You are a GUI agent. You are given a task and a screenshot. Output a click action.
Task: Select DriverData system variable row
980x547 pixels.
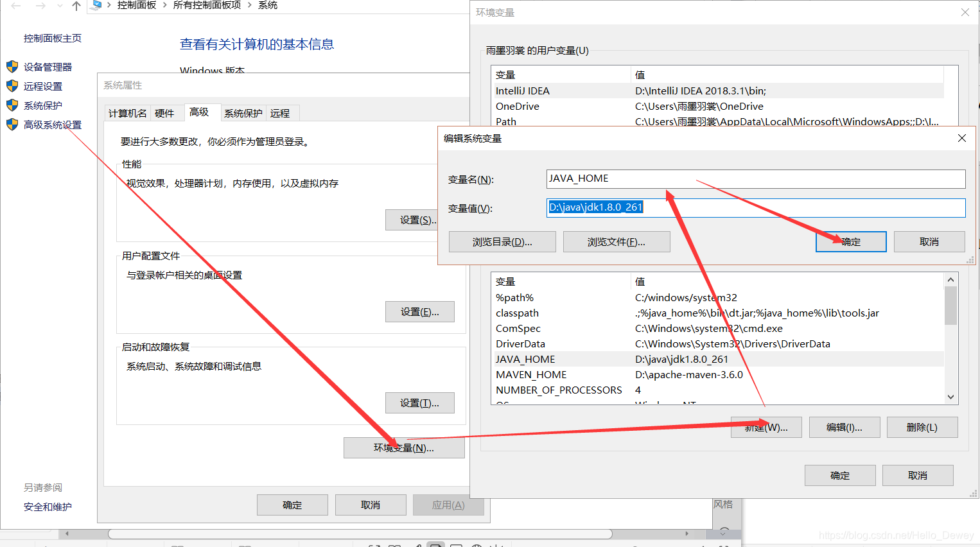coord(717,343)
